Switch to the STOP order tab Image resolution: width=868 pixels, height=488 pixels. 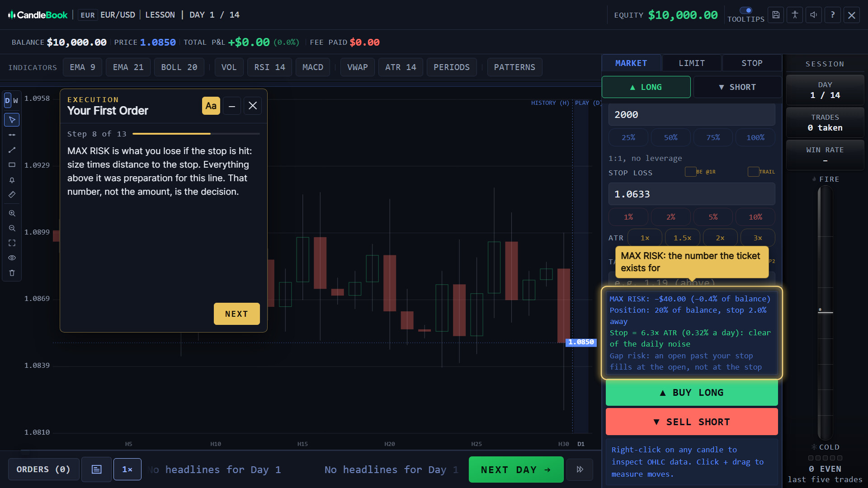[x=752, y=63]
